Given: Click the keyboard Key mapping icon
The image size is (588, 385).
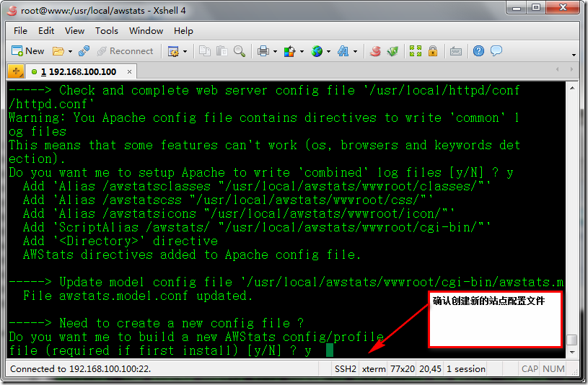Looking at the screenshot, I should coord(456,51).
